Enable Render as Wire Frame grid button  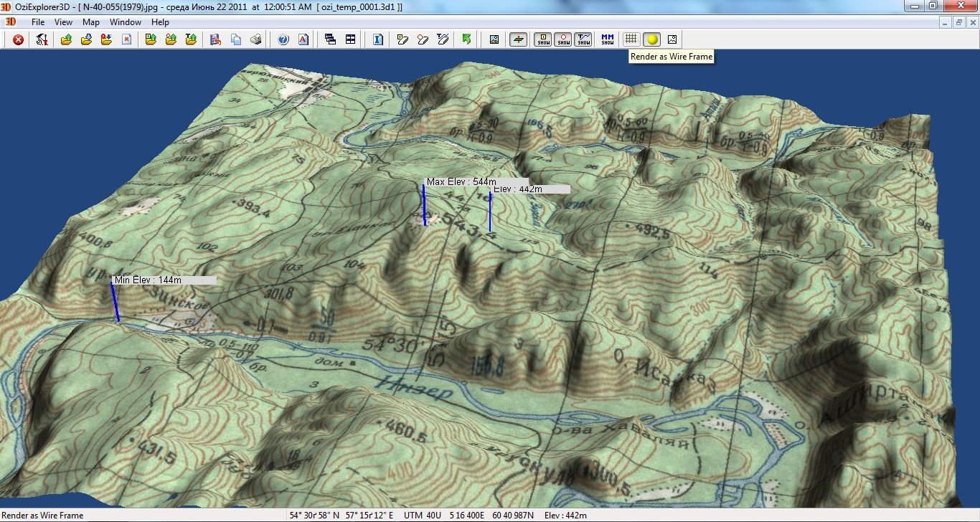tap(631, 39)
